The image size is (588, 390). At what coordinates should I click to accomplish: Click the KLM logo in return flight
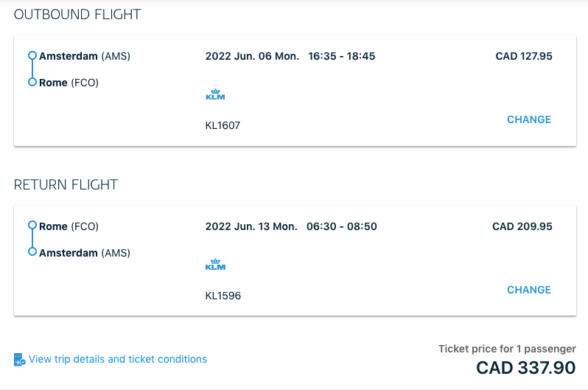[x=215, y=264]
